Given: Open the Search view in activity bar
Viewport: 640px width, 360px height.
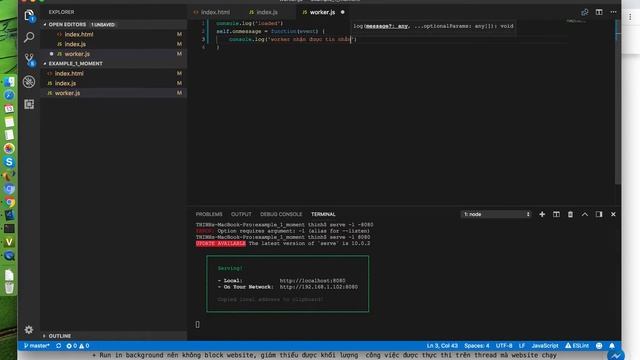Looking at the screenshot, I should click(29, 37).
